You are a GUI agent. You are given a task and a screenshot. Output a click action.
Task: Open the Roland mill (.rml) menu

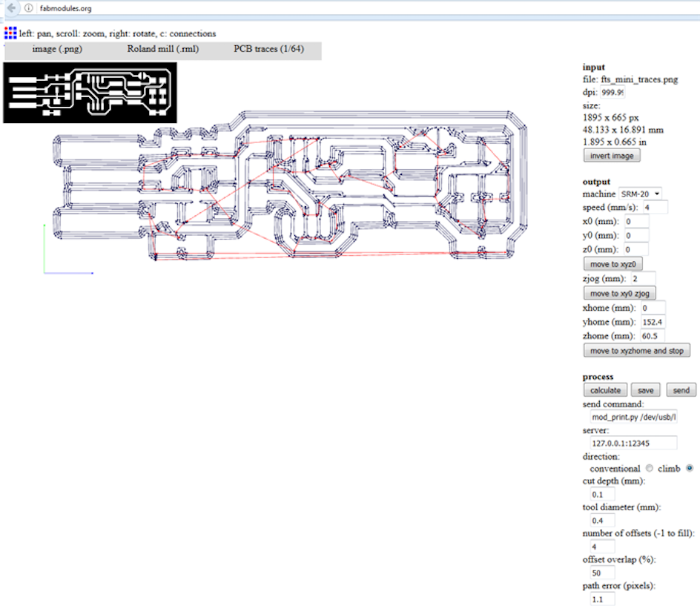tap(163, 49)
